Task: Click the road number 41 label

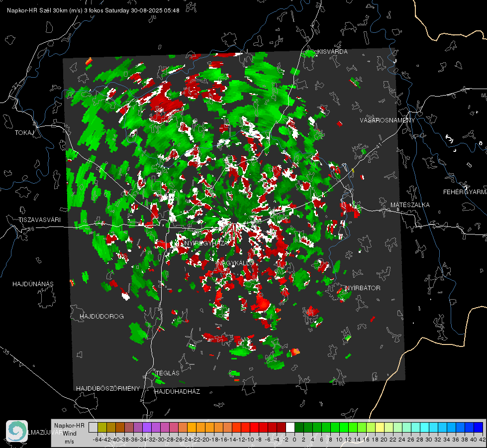Action: [x=379, y=145]
